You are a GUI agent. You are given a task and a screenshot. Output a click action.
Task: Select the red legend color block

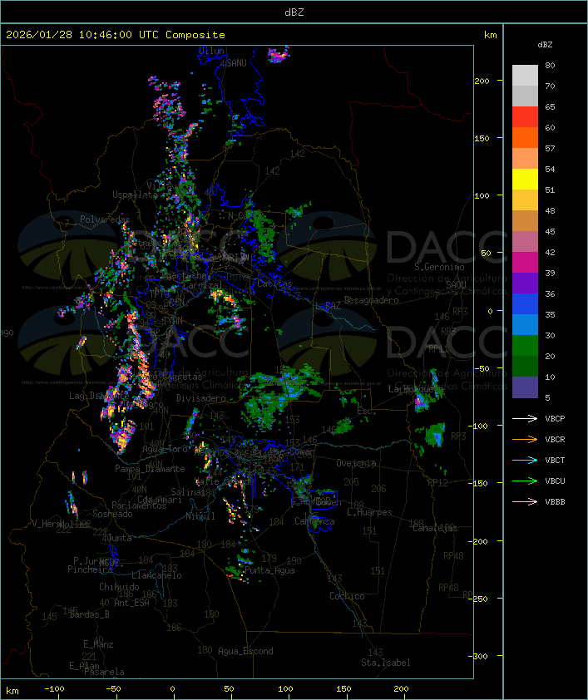coord(525,116)
